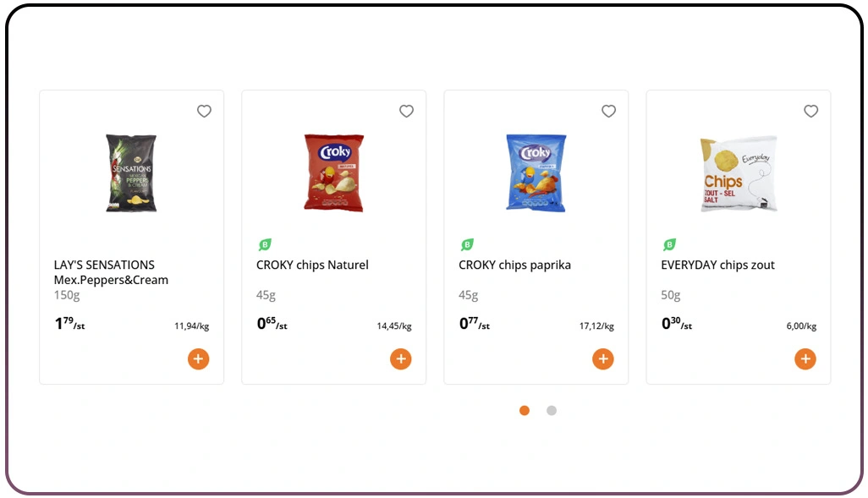Toggle the favorite heart on CROKY chips paprika

pos(608,111)
